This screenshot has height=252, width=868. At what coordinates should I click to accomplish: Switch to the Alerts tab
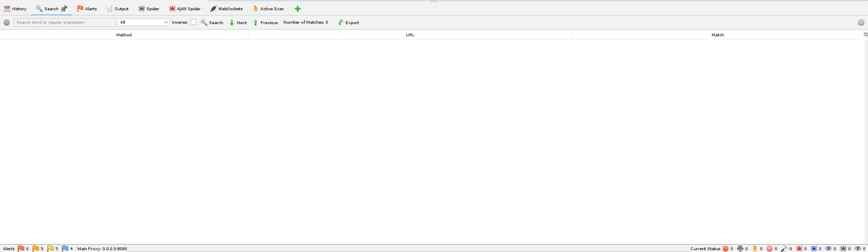87,9
